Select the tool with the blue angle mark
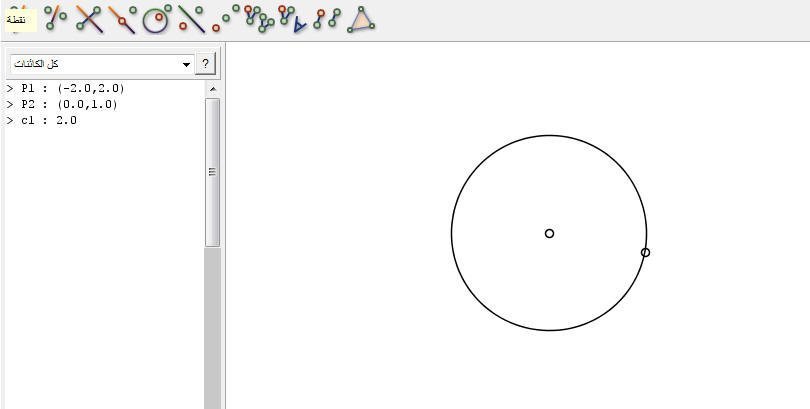Screen dimensions: 810x409 (292, 19)
